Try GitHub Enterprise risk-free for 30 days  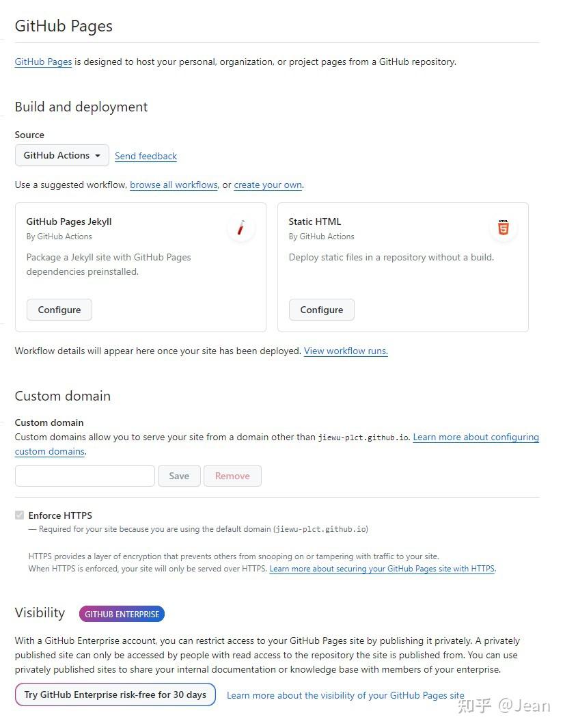tap(115, 695)
